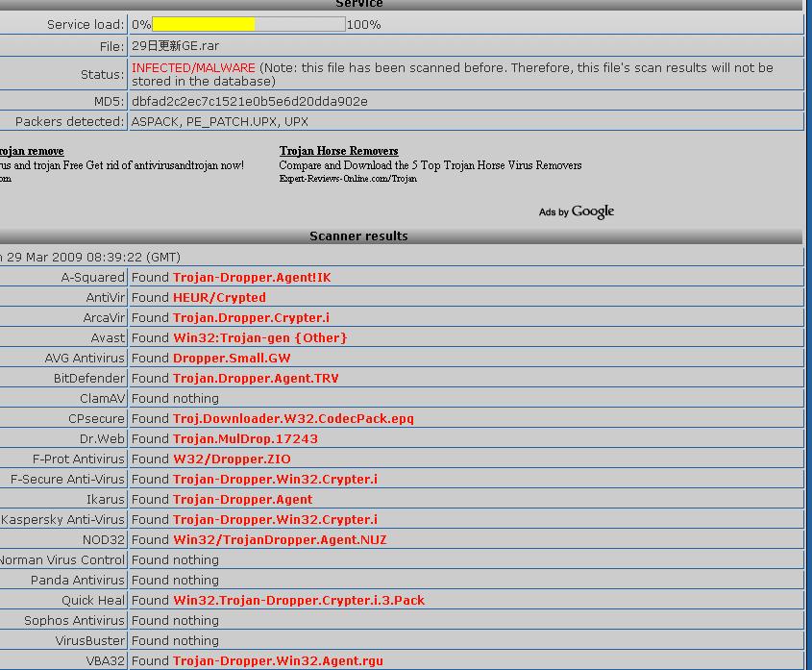
Task: Click the AVG Antivirus scanner name
Action: tap(85, 359)
